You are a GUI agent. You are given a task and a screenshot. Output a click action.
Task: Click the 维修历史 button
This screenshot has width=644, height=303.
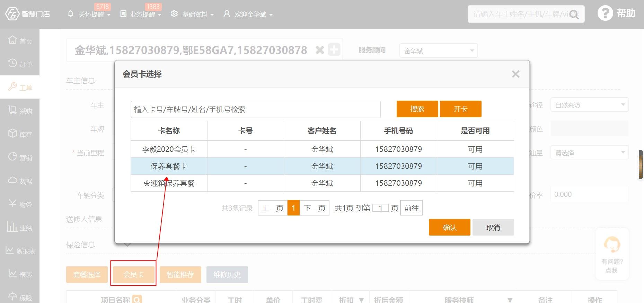click(227, 275)
